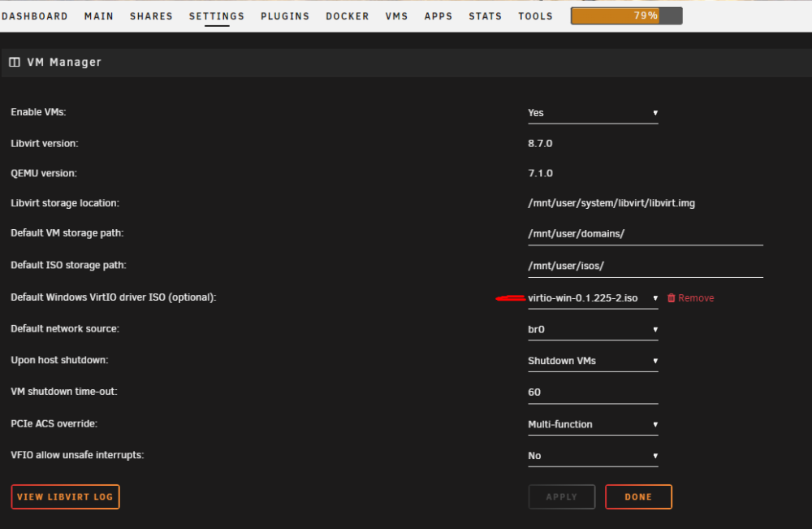Click the QEMU version 7.1.0 value
This screenshot has height=529, width=812.
coord(540,173)
